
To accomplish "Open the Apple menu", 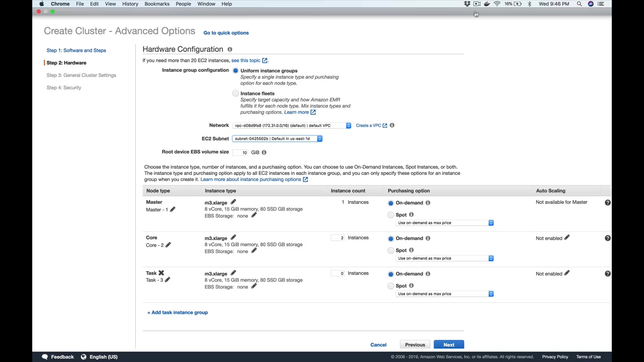I will click(x=41, y=4).
